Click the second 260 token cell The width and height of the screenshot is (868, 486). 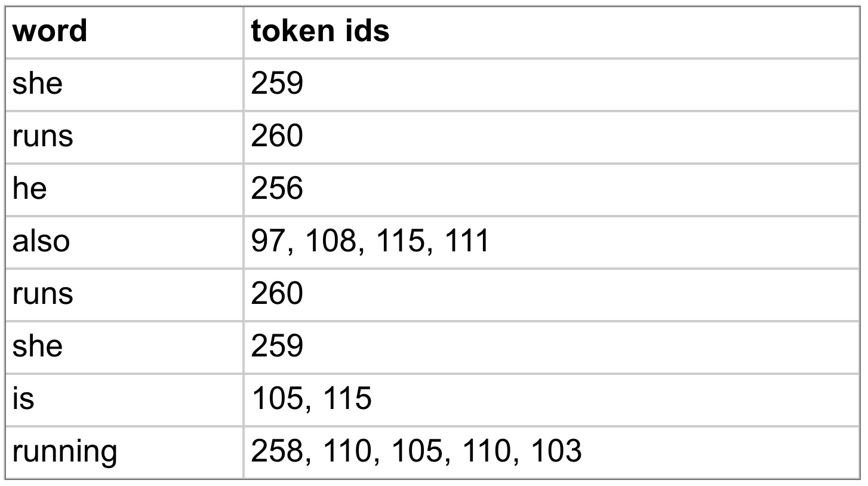[x=277, y=294]
